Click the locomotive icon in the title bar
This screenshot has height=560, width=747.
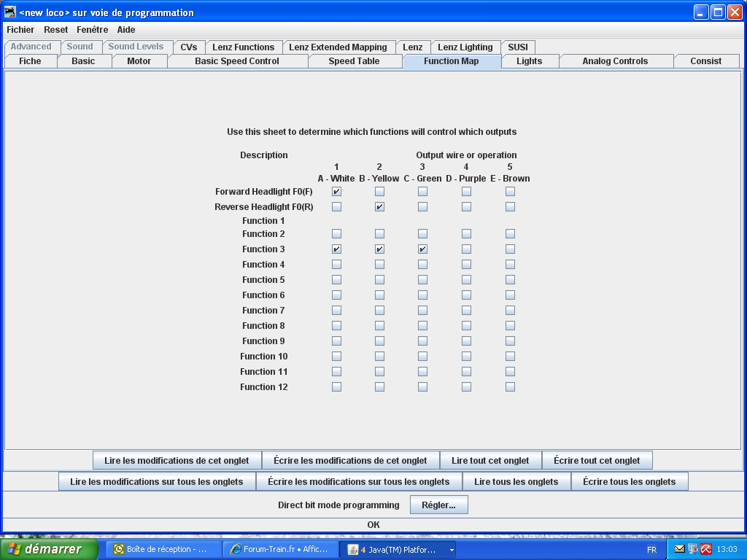[9, 12]
